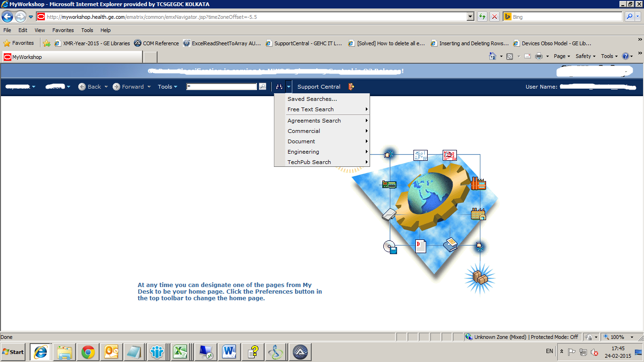Open the Forward history dropdown arrow
This screenshot has width=644, height=362.
[149, 87]
